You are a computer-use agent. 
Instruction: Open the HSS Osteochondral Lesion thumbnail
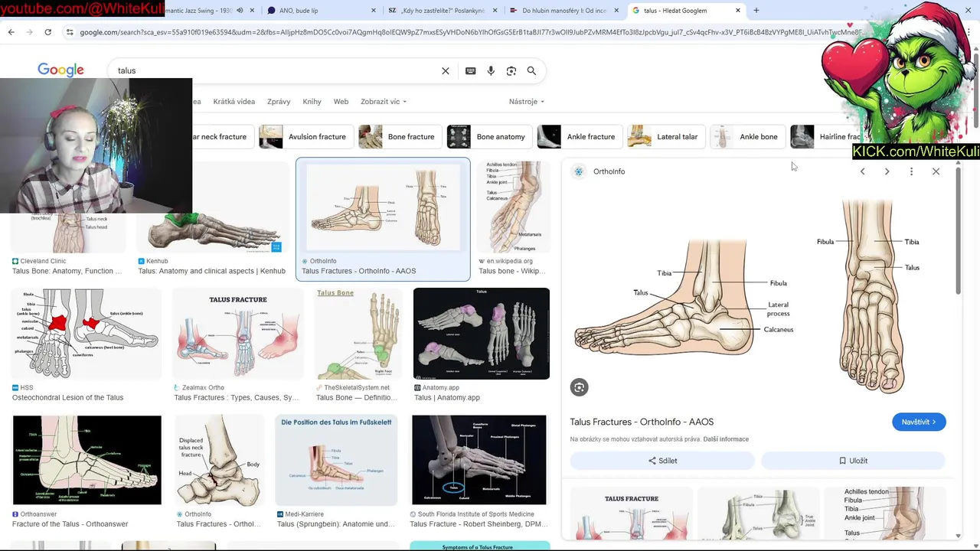tap(87, 333)
